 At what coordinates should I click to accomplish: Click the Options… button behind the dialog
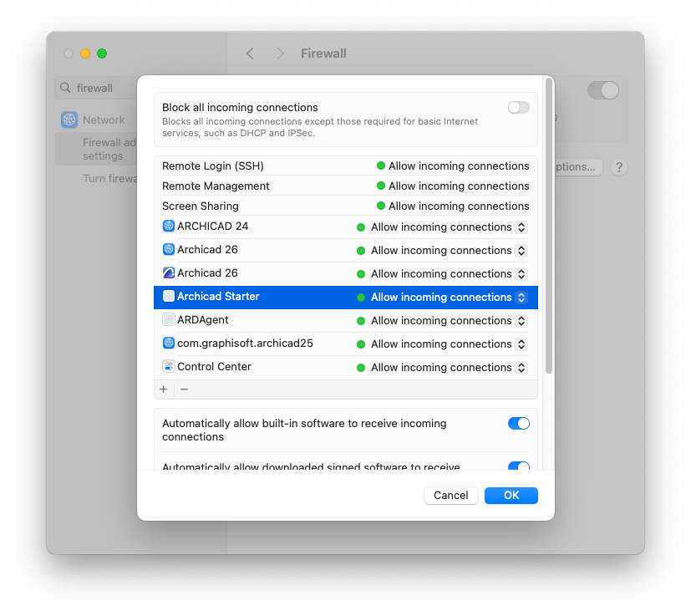click(578, 167)
